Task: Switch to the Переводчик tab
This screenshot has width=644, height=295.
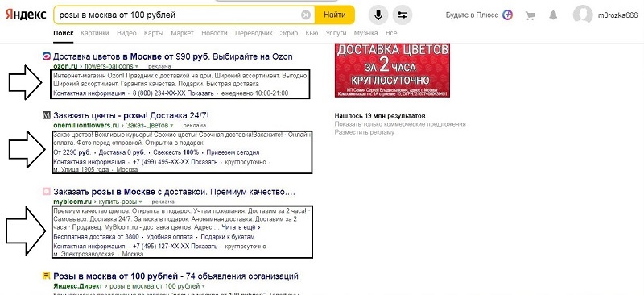Action: (x=254, y=33)
